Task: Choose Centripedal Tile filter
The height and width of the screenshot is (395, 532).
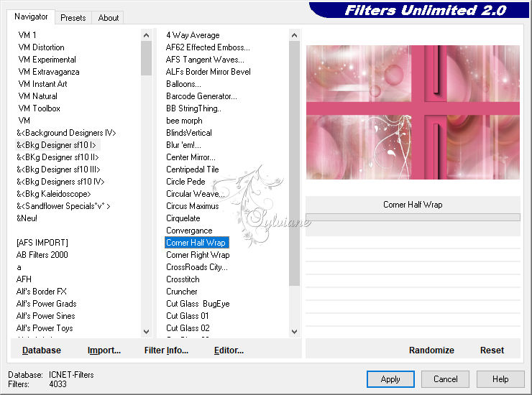Action: [193, 169]
